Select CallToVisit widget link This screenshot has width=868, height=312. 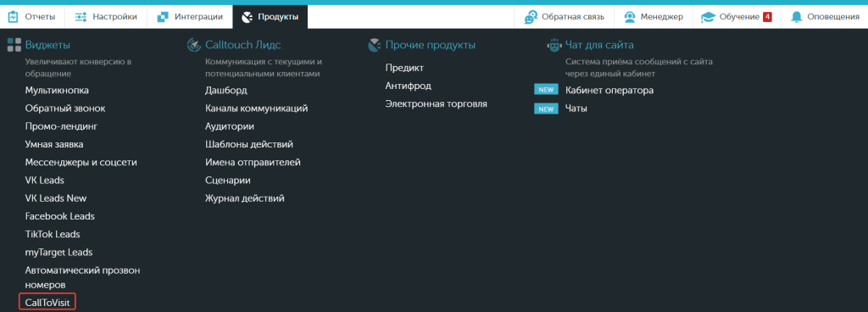[x=47, y=302]
